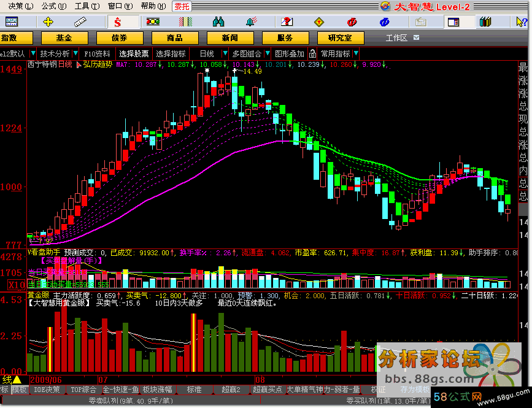
Task: Expand the 多图組合 dropdown arrow
Action: click(x=268, y=53)
